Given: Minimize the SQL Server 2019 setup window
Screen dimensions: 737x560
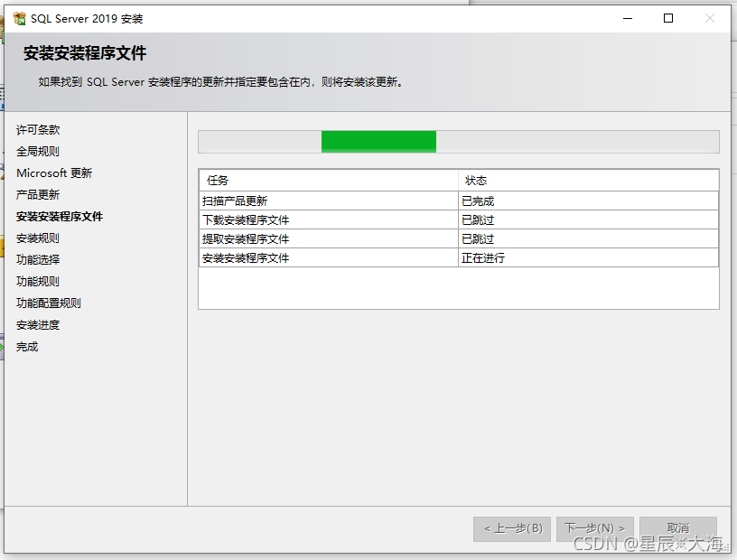Looking at the screenshot, I should click(628, 18).
